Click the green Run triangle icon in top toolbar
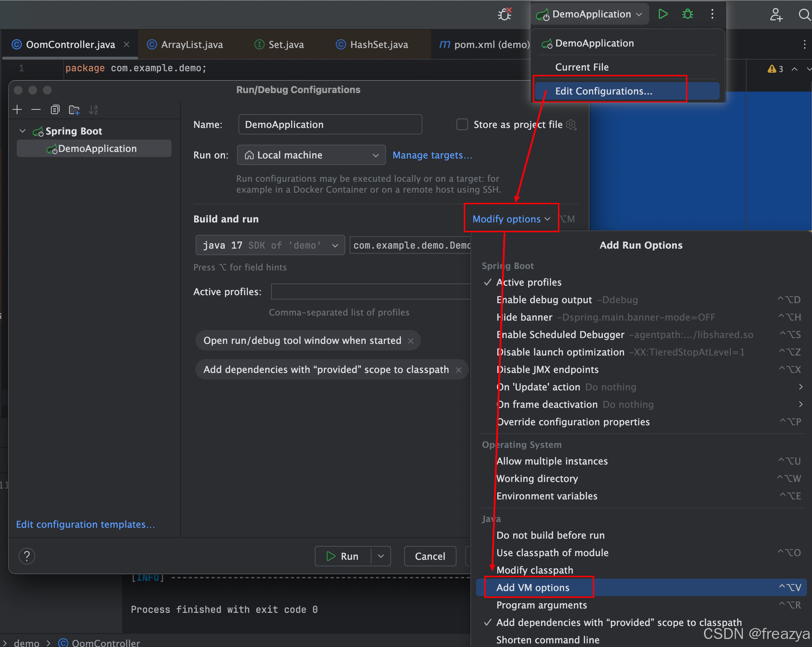The image size is (812, 647). (x=663, y=14)
